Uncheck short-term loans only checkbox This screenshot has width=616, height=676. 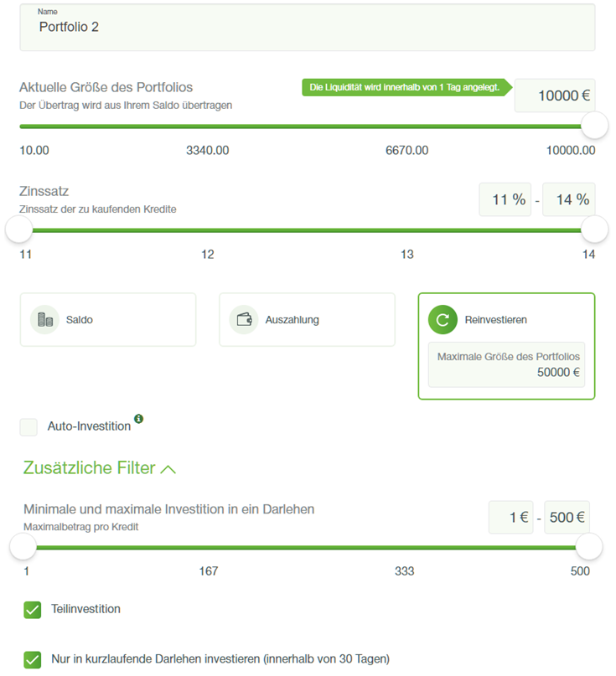[x=33, y=659]
